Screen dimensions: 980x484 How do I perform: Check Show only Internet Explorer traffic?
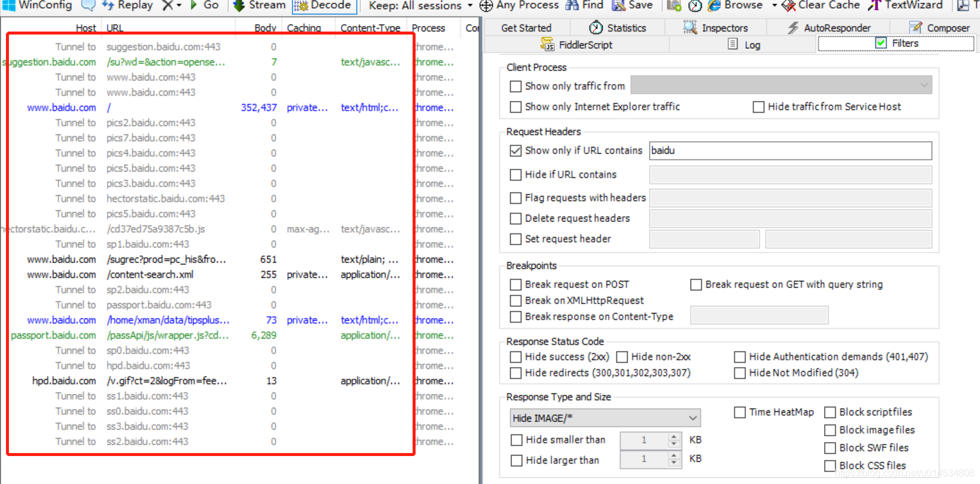[x=516, y=107]
